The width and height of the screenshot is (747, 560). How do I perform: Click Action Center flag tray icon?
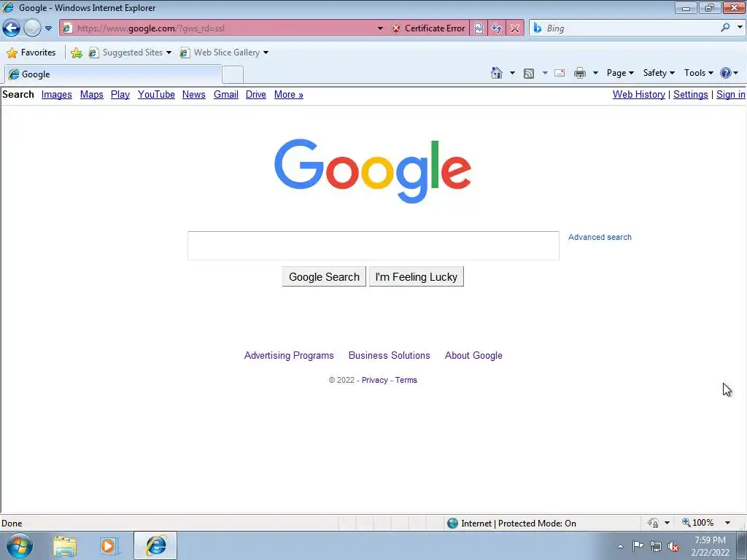point(638,546)
